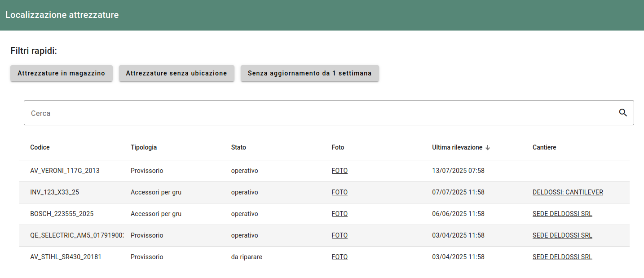This screenshot has height=278, width=644.
Task: Sort by the Stato column header
Action: (238, 147)
